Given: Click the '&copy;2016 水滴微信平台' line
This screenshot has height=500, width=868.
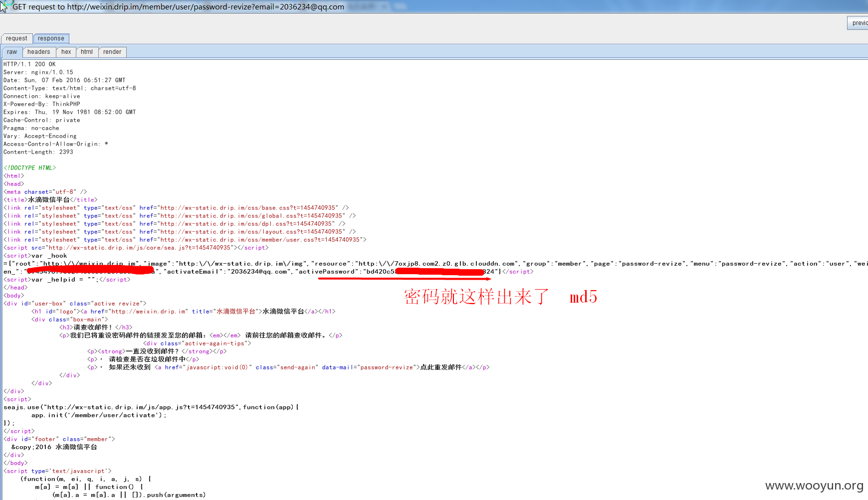Looking at the screenshot, I should click(54, 447).
